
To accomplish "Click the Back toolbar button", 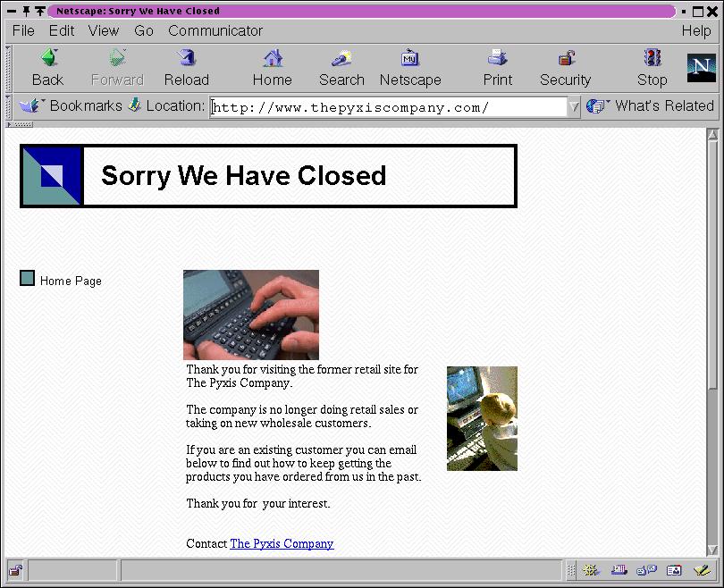I will (48, 68).
